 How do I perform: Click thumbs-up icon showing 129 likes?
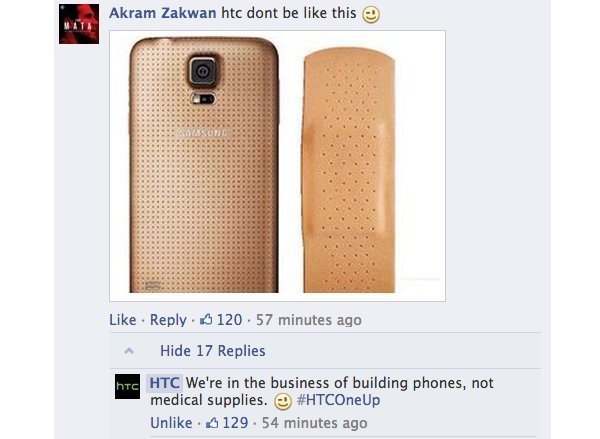[212, 423]
